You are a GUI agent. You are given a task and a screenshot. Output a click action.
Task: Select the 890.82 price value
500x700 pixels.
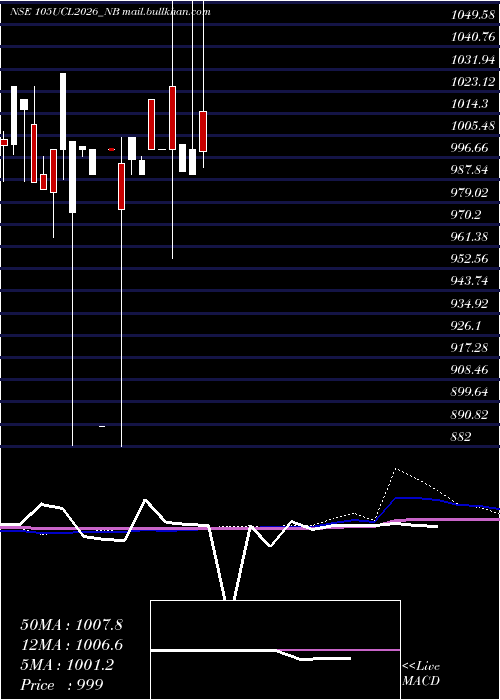(469, 414)
